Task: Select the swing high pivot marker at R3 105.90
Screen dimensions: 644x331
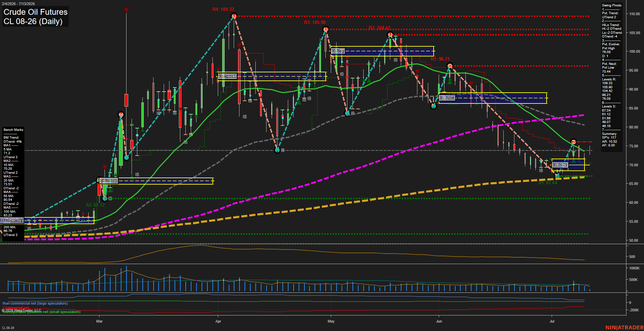Action: click(x=325, y=29)
